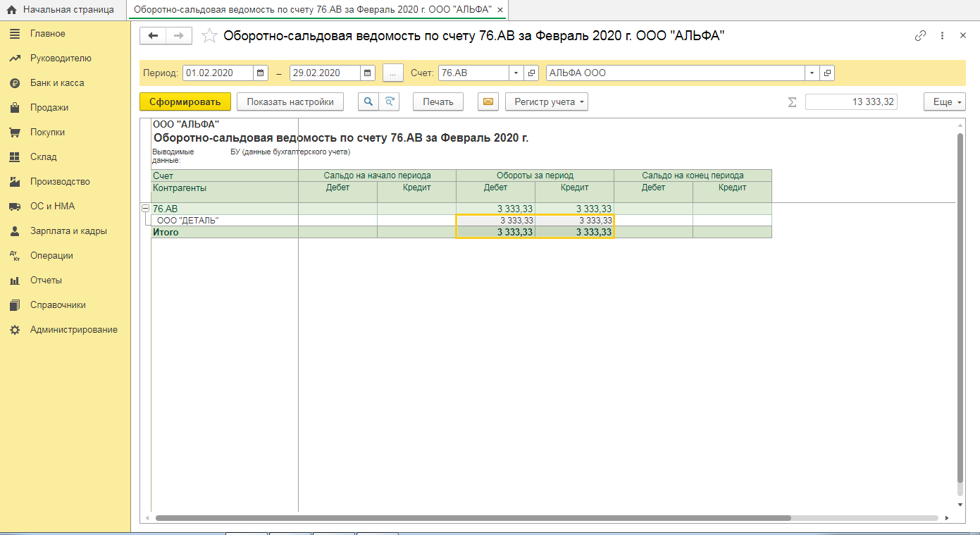Open calendar for period start date

point(261,73)
